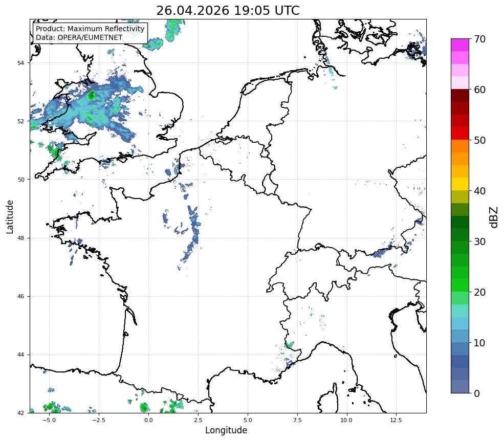The width and height of the screenshot is (504, 440).
Task: Select the dark red 60 dBZ band
Action: point(459,96)
